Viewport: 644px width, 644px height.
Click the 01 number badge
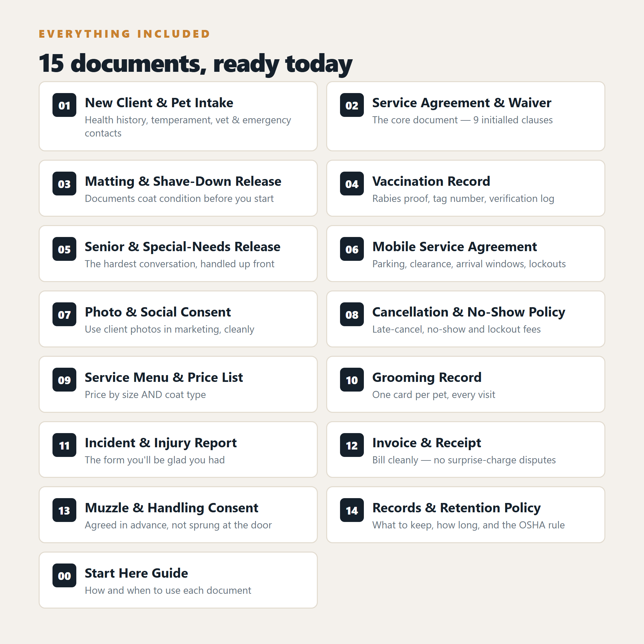[x=64, y=105]
